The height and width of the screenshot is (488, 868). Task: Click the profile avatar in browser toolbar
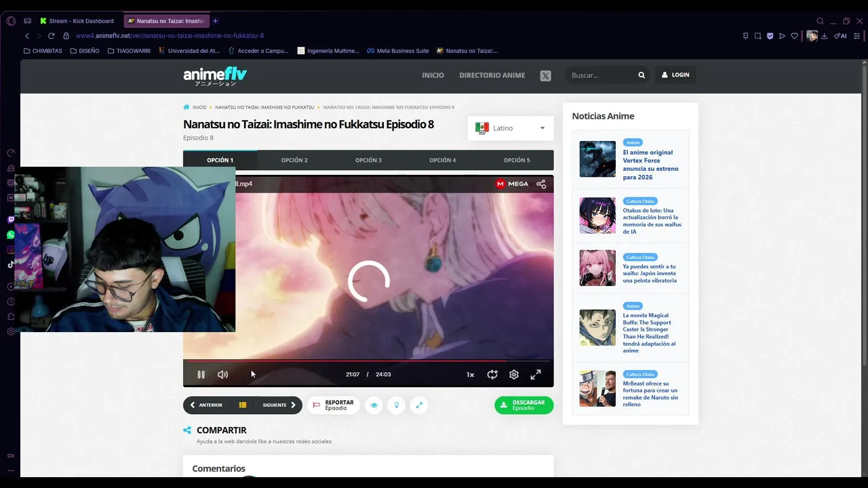(x=812, y=36)
